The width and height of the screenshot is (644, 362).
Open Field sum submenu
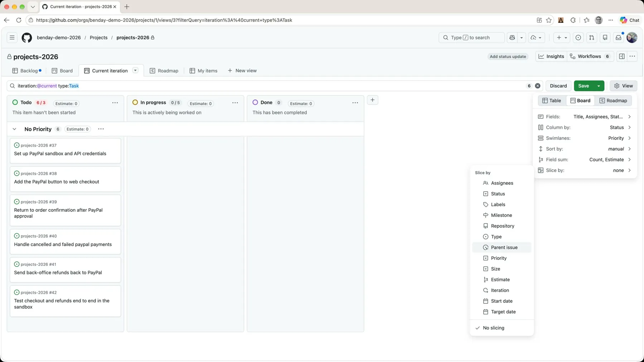(584, 160)
